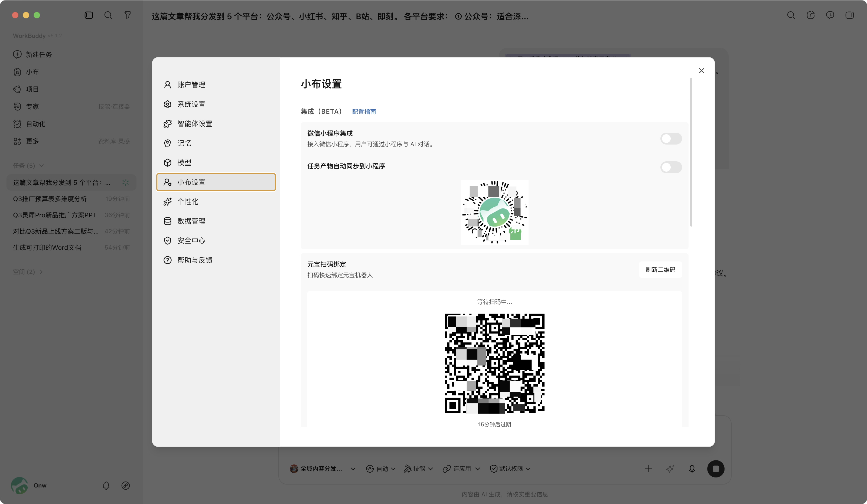Select the active task 这篇文章帮我分发到 5 个平台
The width and height of the screenshot is (867, 504).
click(71, 182)
